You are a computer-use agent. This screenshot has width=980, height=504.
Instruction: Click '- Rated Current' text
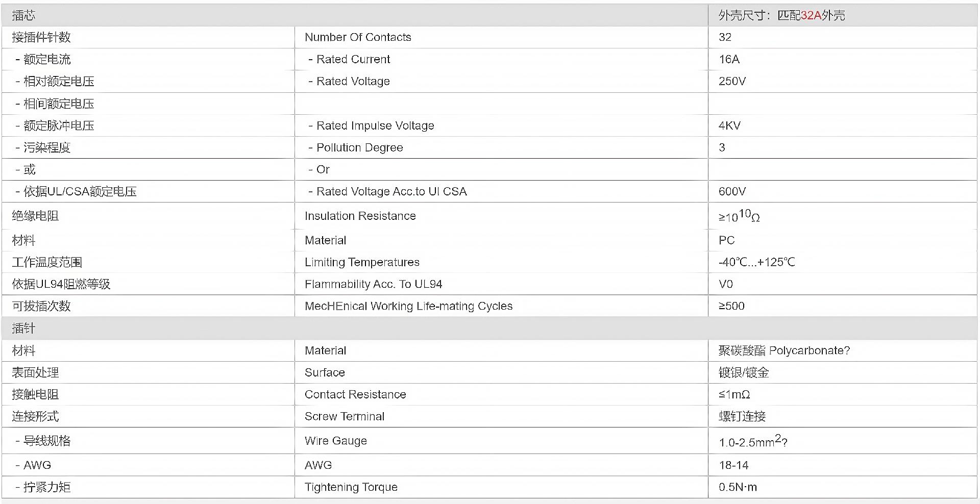pyautogui.click(x=349, y=59)
